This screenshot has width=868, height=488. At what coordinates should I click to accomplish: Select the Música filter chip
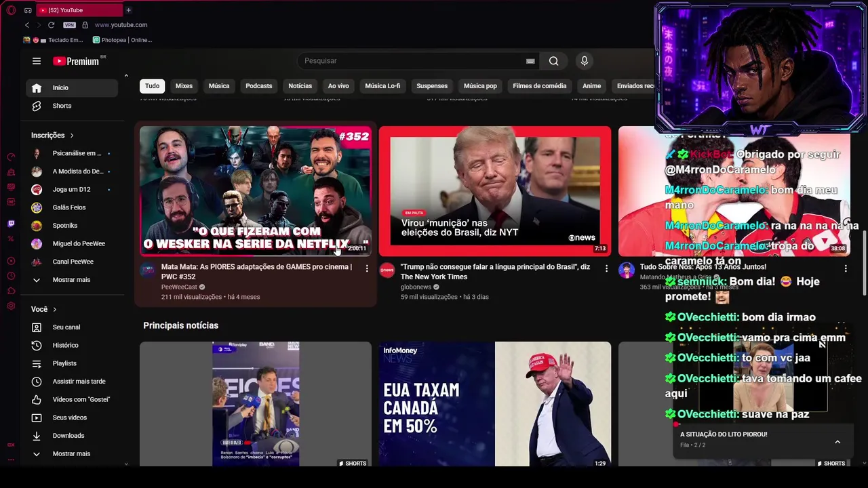pyautogui.click(x=219, y=86)
